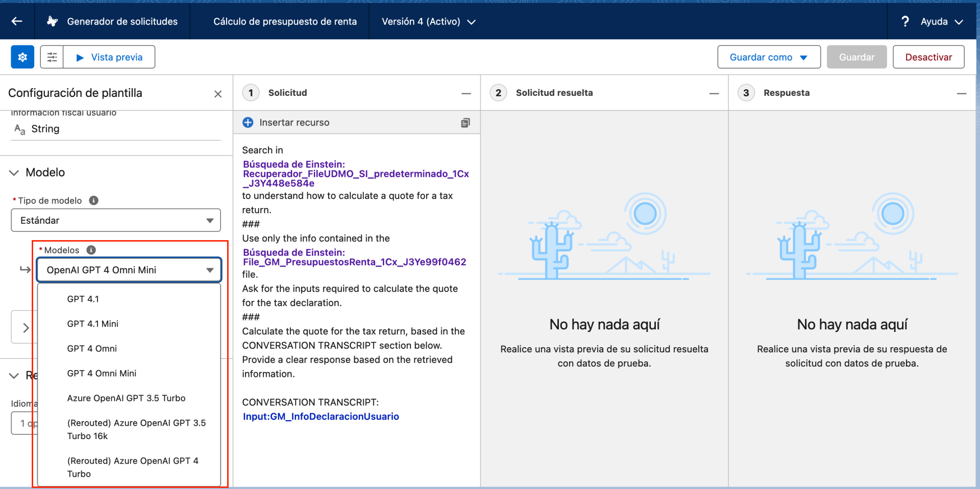
Task: Click the Search in text in prompt editor
Action: coord(262,150)
